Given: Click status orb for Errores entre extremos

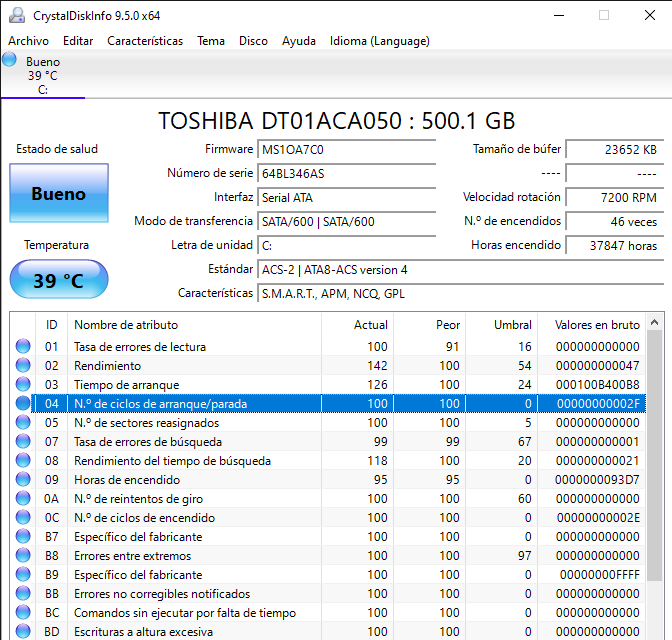Looking at the screenshot, I should click(23, 556).
